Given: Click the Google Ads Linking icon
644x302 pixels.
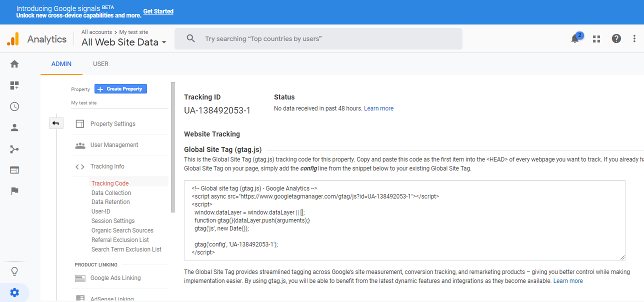Looking at the screenshot, I should point(80,278).
